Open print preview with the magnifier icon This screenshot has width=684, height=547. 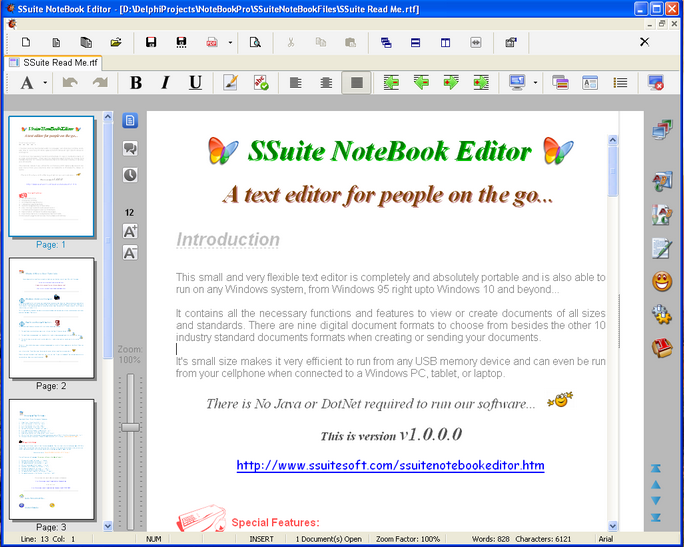pyautogui.click(x=255, y=42)
